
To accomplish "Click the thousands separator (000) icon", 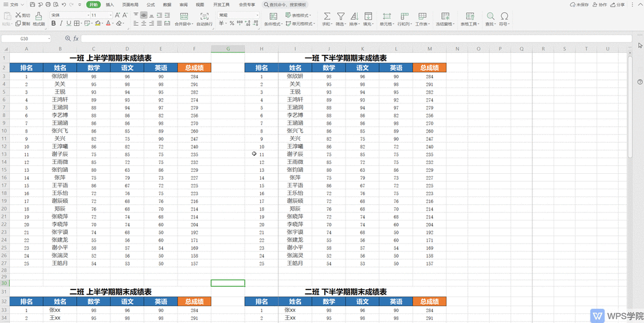I will tap(240, 23).
